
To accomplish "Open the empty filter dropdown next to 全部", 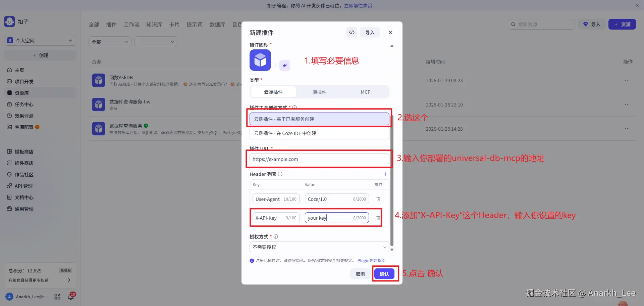I will click(x=156, y=42).
